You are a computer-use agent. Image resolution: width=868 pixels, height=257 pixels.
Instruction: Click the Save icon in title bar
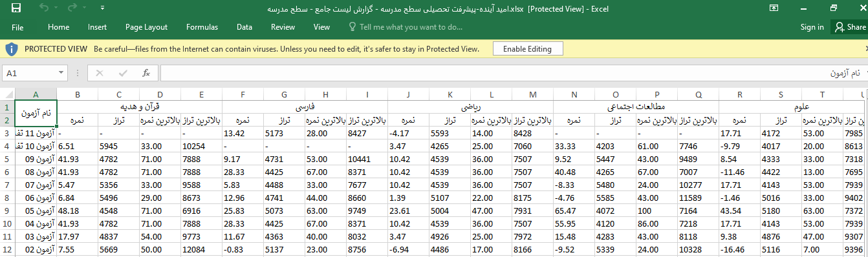(x=16, y=8)
